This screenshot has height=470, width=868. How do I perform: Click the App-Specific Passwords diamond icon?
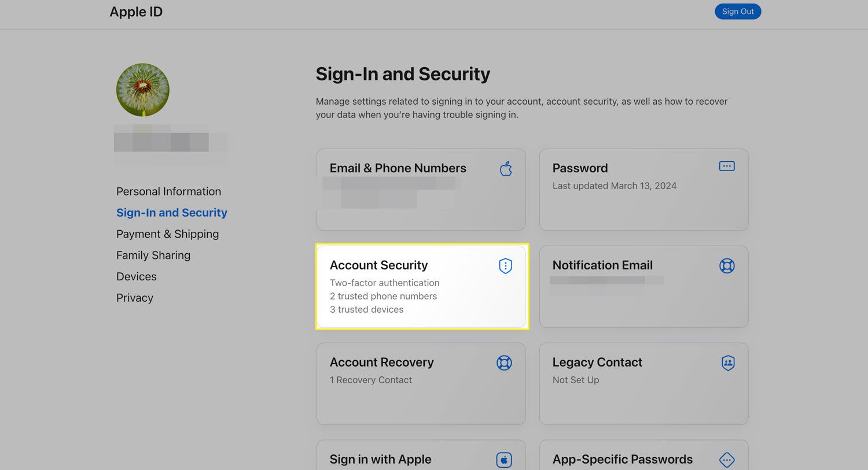(727, 460)
